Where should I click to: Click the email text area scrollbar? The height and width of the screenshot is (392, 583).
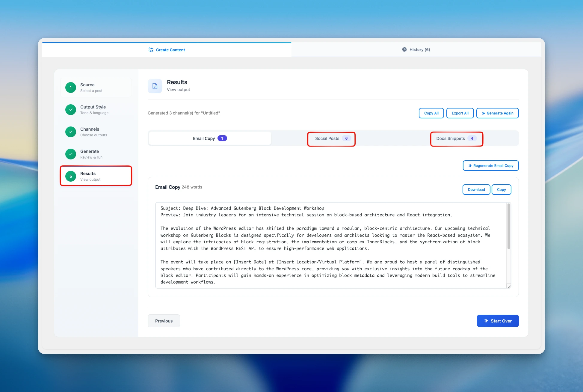click(x=508, y=227)
